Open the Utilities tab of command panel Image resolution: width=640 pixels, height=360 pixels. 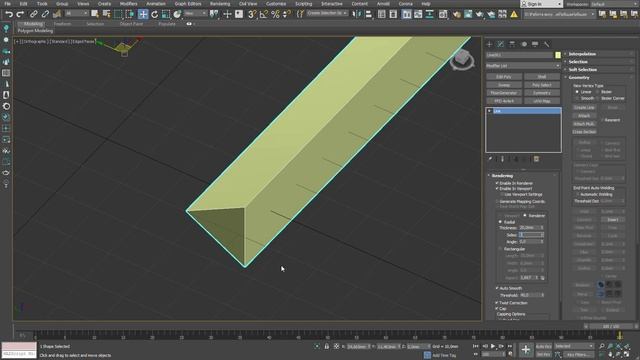(547, 44)
